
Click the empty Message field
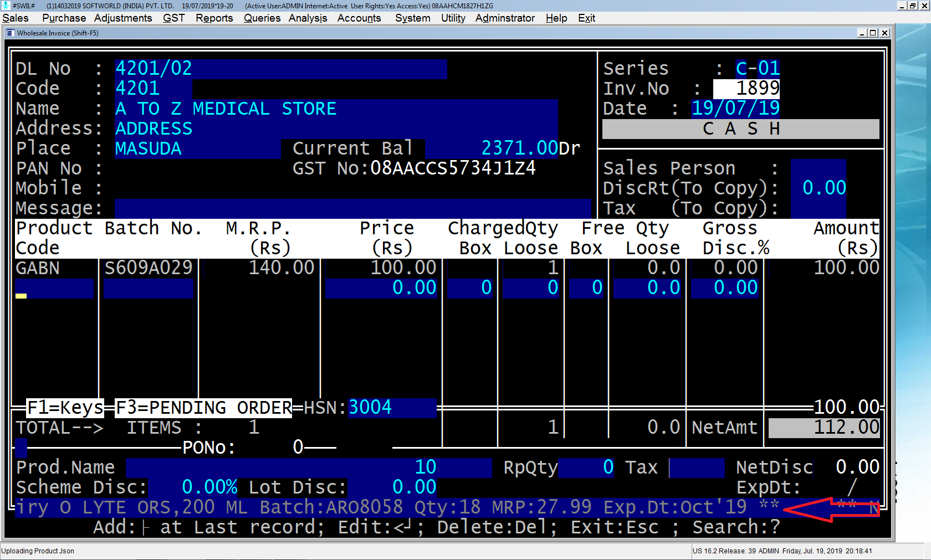tap(353, 208)
